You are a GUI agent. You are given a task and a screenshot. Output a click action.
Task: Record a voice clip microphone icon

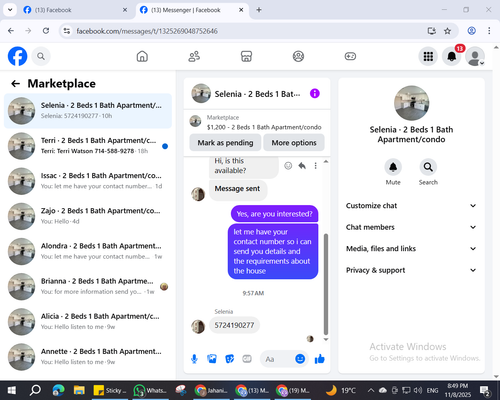194,359
